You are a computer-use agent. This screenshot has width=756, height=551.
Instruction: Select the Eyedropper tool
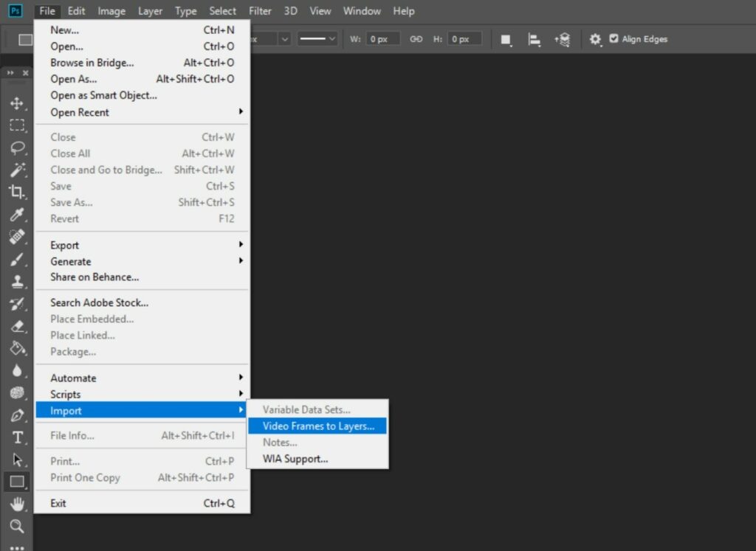click(x=17, y=215)
